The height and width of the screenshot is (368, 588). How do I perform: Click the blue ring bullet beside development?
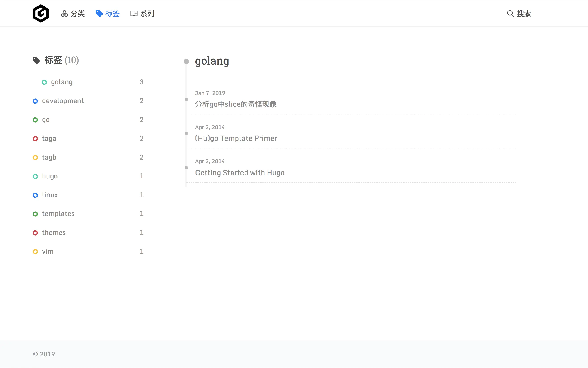coord(35,101)
